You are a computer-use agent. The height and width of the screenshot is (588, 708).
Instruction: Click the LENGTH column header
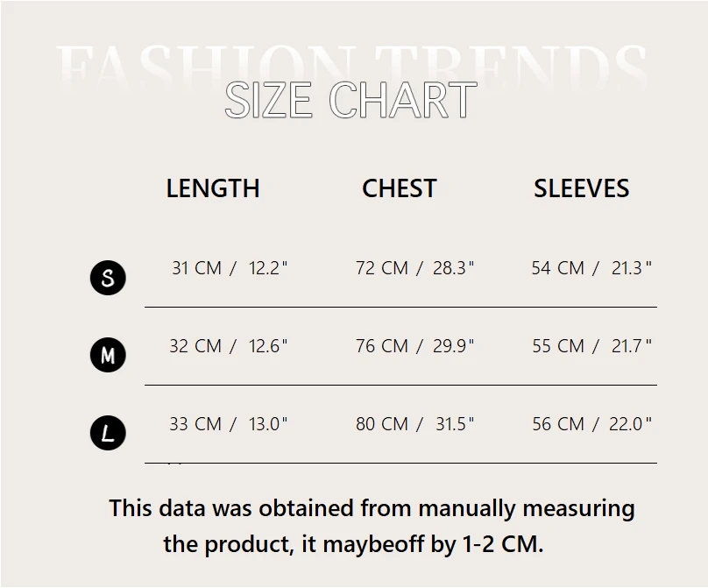[213, 188]
